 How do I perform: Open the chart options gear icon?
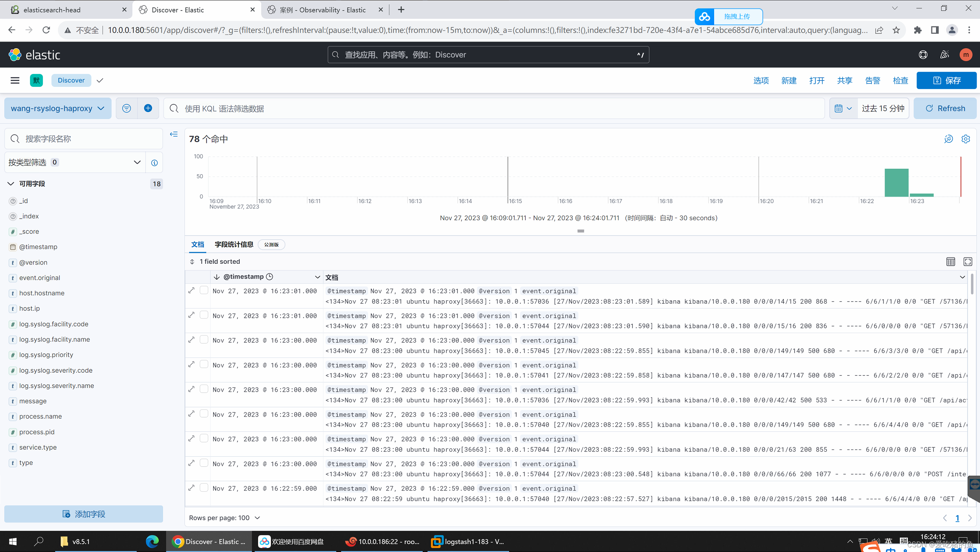point(966,139)
